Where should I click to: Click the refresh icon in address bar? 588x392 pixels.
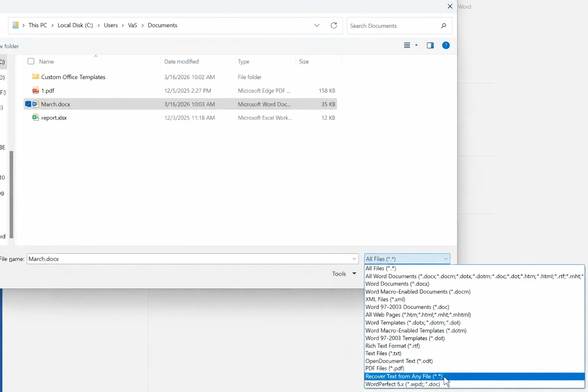click(334, 25)
